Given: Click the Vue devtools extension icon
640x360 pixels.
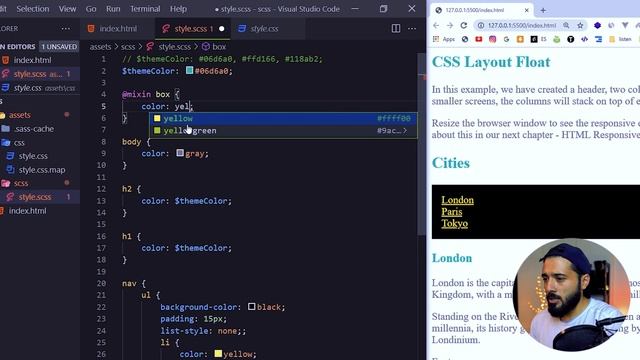Looking at the screenshot, I should point(625,25).
